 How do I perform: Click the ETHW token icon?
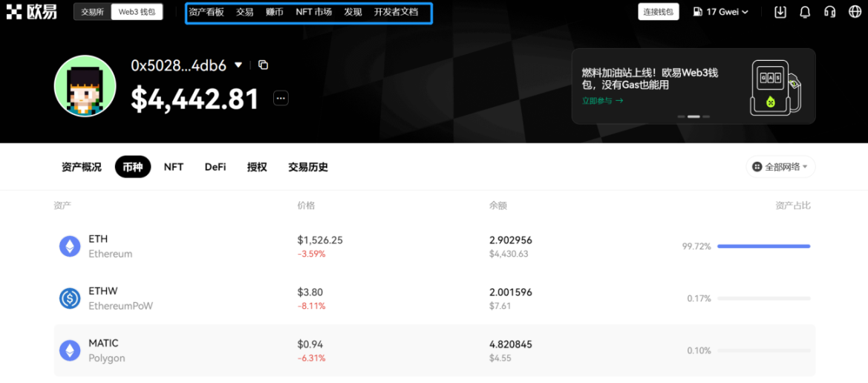tap(70, 298)
